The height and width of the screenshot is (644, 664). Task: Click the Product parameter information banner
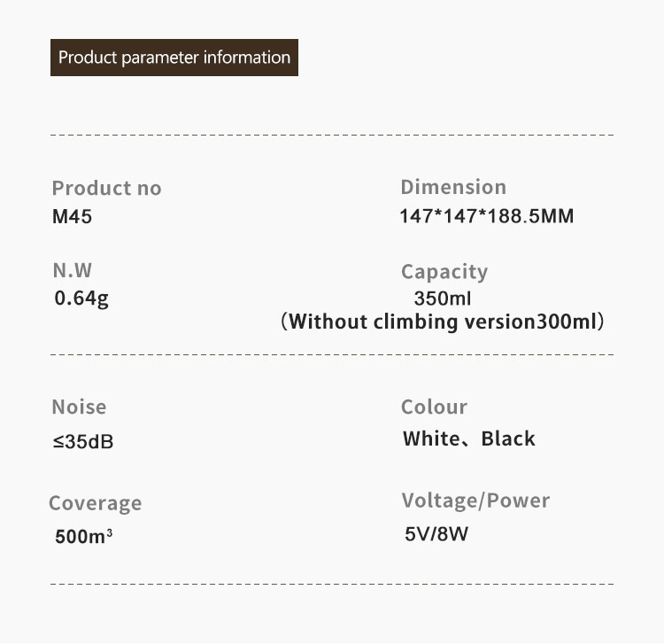(174, 58)
